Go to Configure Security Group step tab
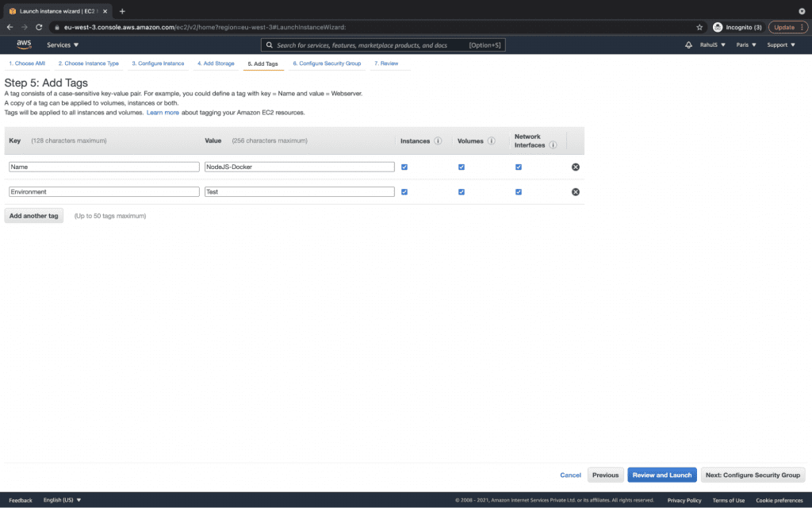 pos(327,63)
